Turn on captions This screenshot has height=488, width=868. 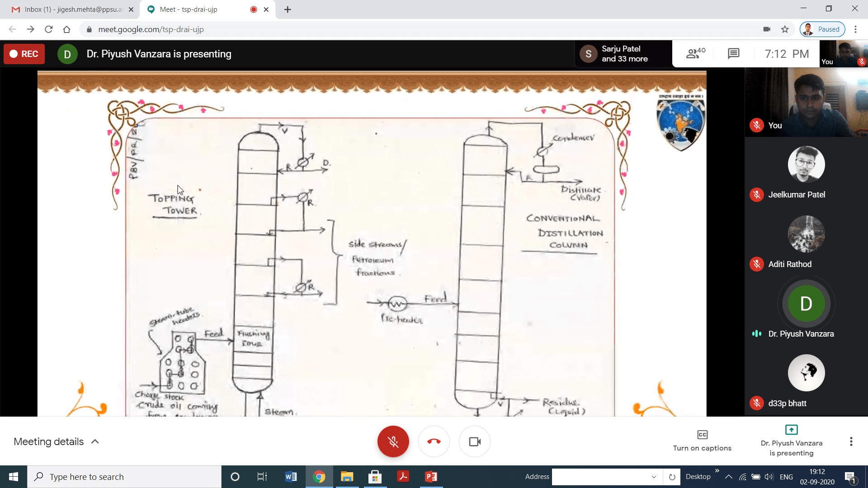(x=702, y=441)
